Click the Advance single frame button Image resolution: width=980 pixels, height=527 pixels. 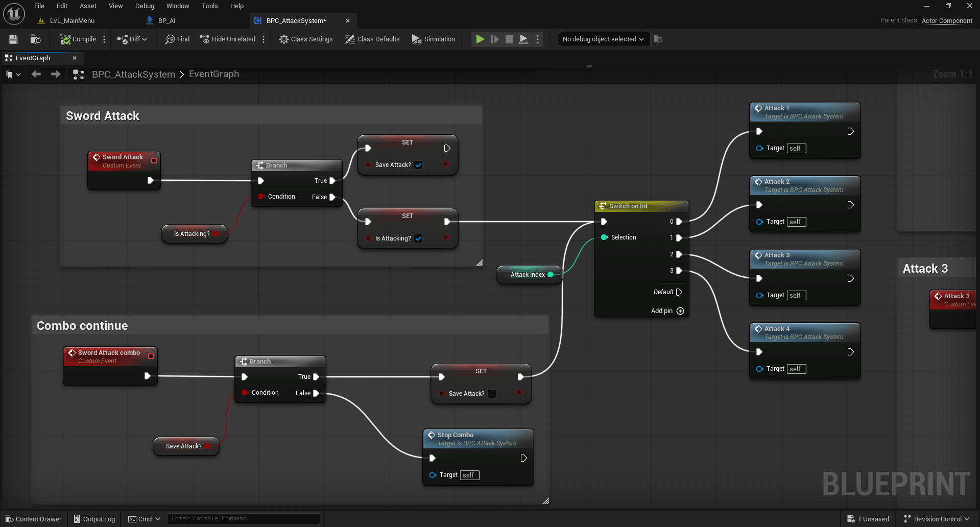coord(495,39)
